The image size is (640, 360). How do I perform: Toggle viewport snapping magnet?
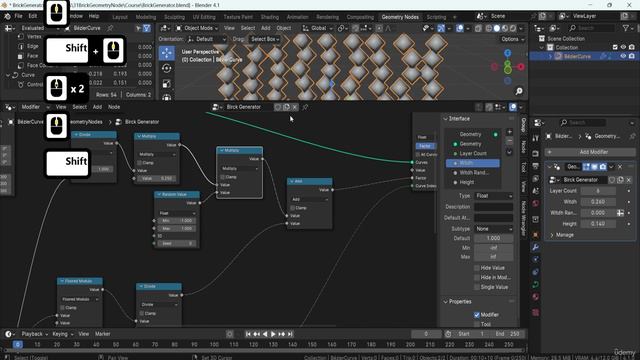click(356, 28)
